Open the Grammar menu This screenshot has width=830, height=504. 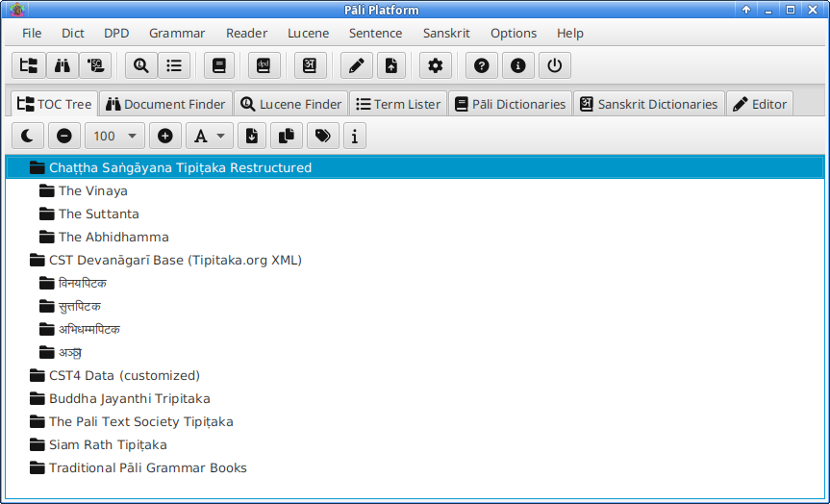coord(177,33)
